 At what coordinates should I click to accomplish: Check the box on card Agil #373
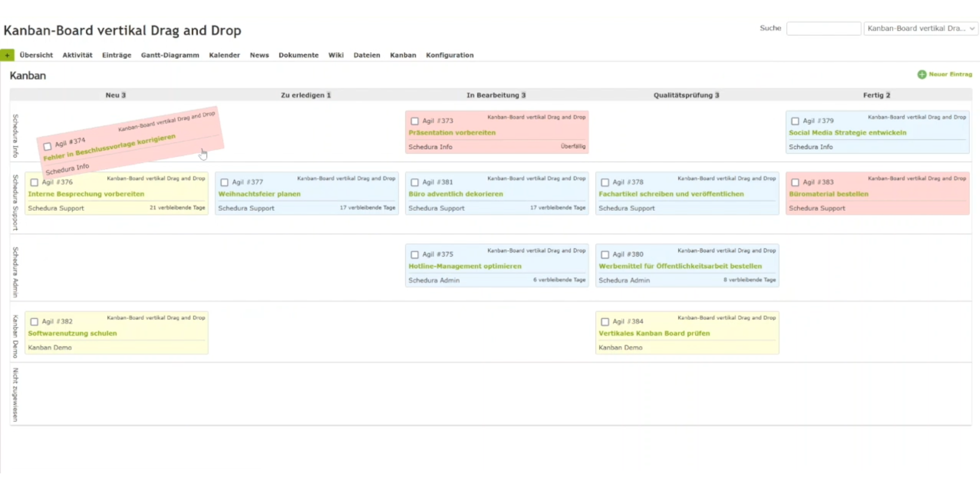415,121
